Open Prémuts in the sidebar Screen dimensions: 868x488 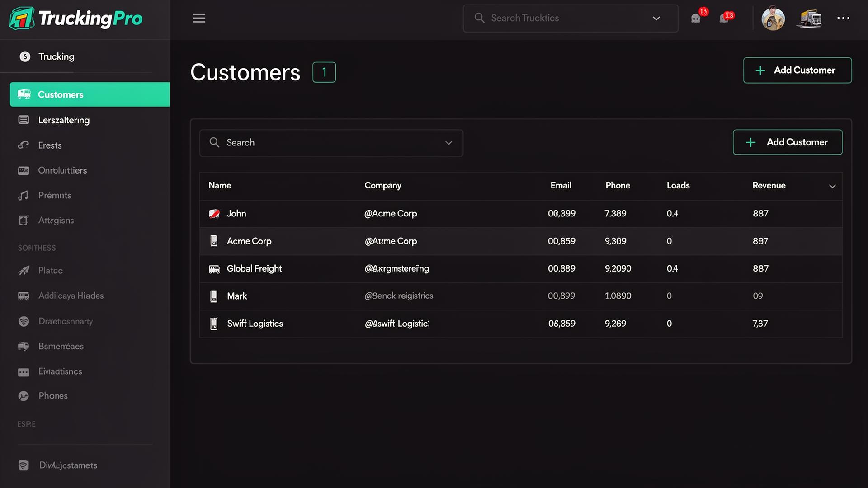coord(55,195)
